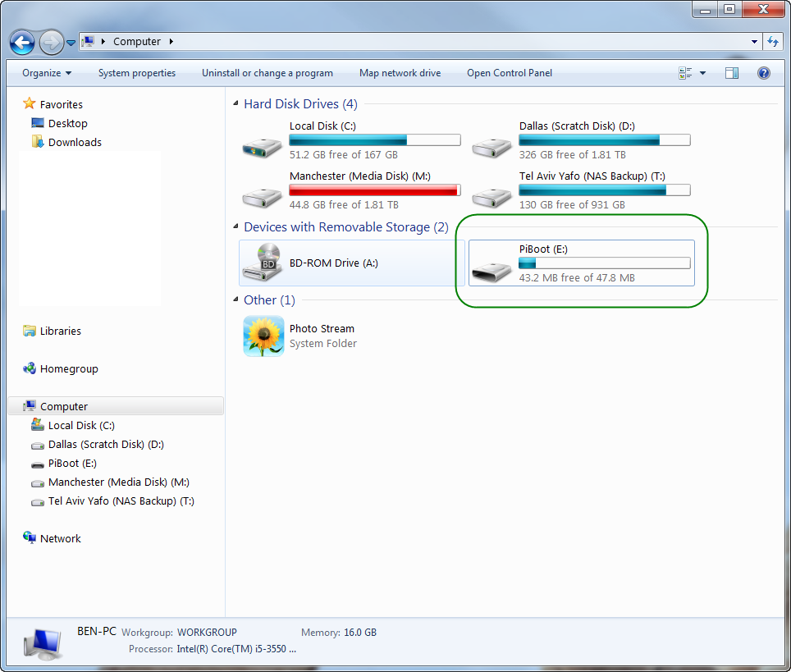This screenshot has height=672, width=791.
Task: Open the address bar history dropdown
Action: click(x=755, y=41)
